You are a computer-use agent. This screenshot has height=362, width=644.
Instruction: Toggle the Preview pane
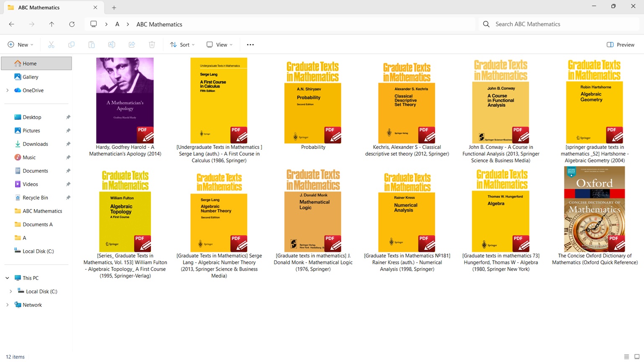point(621,45)
